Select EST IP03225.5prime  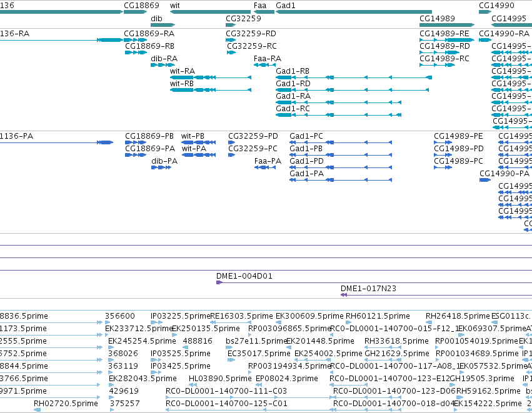(156, 322)
